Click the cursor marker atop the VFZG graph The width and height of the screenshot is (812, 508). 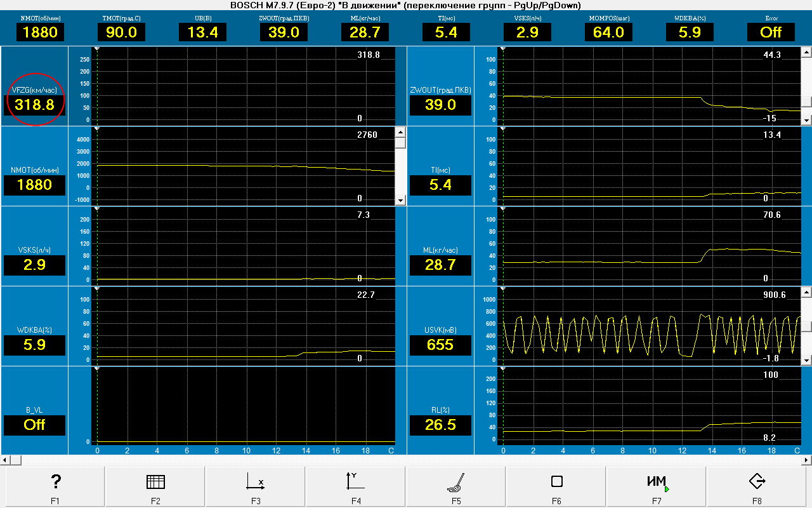[97, 48]
